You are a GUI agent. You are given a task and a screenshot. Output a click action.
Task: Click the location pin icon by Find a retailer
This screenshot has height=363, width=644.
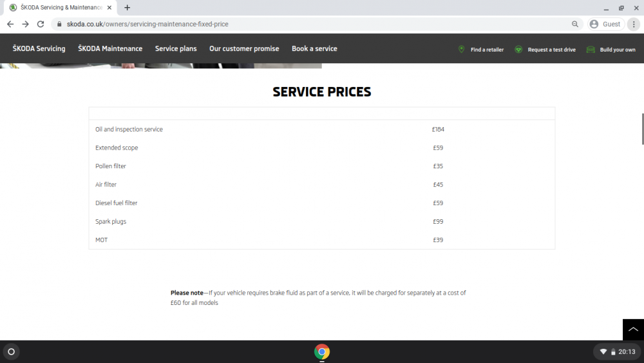461,50
